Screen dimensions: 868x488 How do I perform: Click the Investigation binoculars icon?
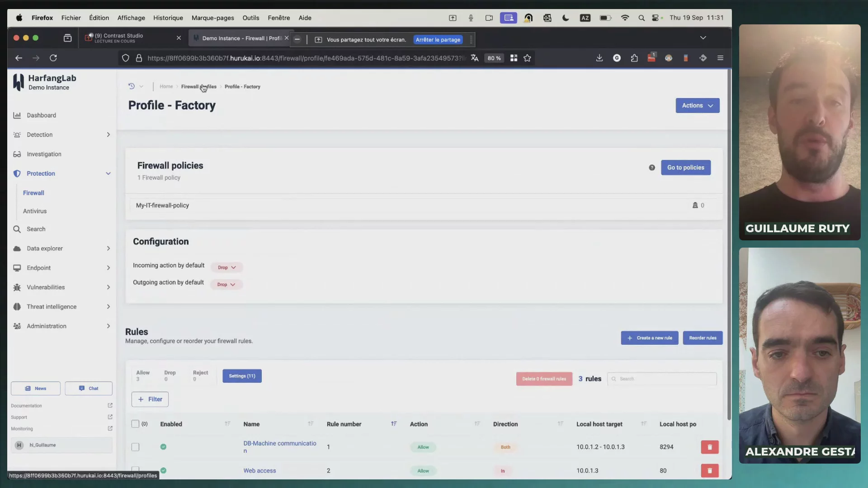[17, 154]
